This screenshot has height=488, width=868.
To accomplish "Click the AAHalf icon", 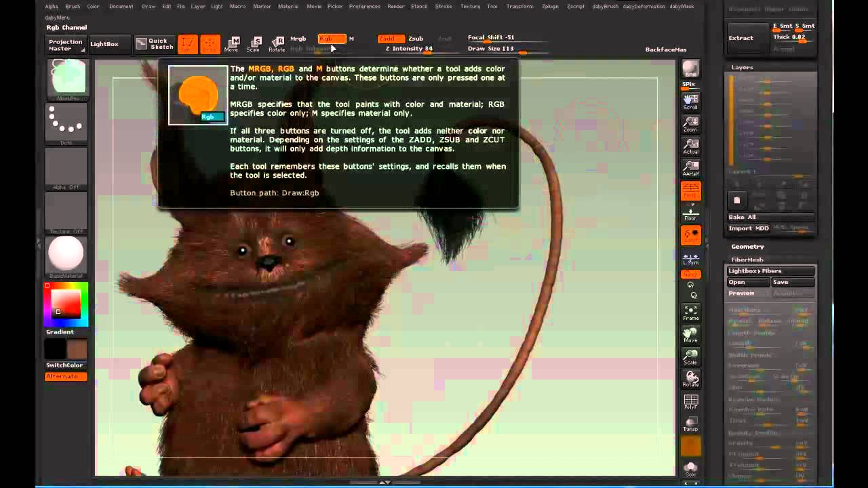I will [x=690, y=168].
